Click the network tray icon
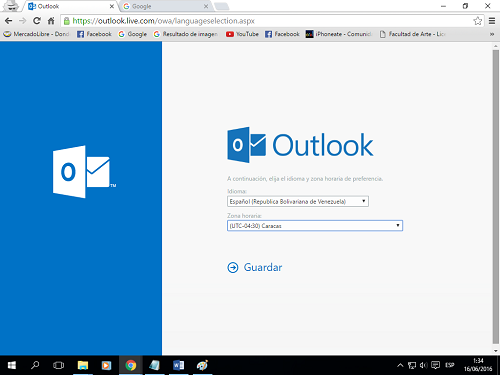The image size is (500, 375). [412, 365]
